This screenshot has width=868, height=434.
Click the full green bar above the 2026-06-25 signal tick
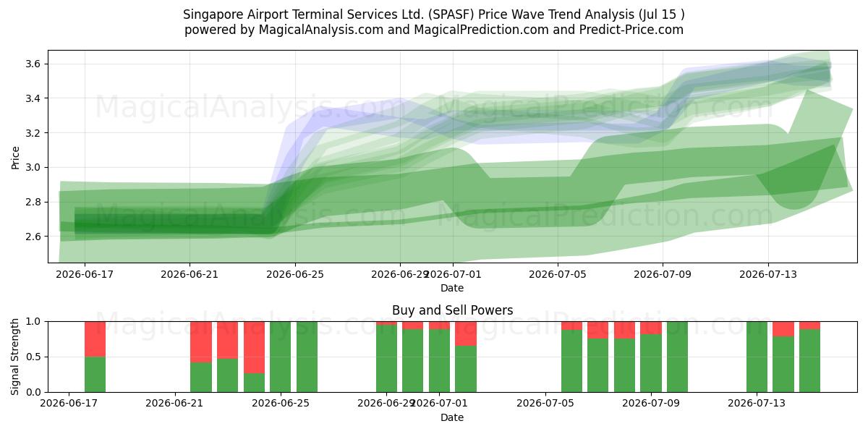[281, 357]
